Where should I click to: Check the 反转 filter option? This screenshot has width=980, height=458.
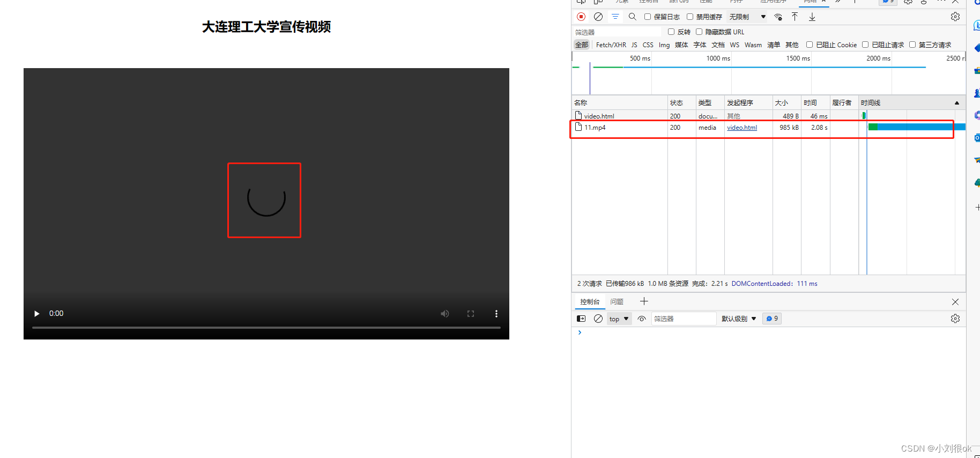click(x=671, y=32)
